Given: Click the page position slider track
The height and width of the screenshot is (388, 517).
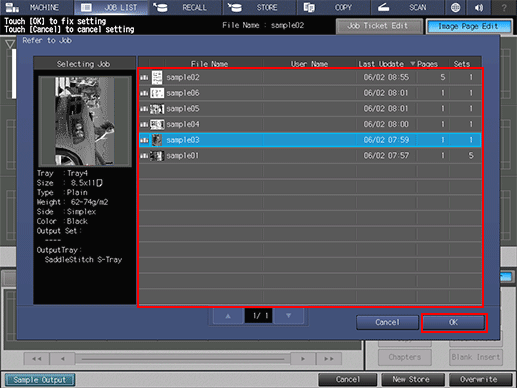Looking at the screenshot, I should tap(183, 359).
